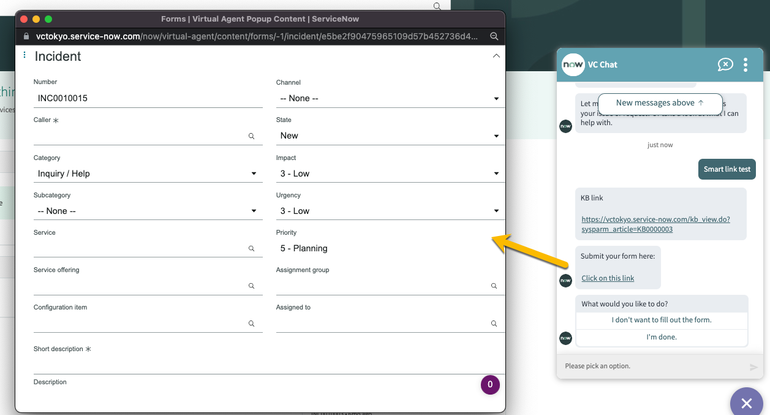Screen dimensions: 770x415
Task: Click the Caller lookup magnifier icon
Action: 251,136
